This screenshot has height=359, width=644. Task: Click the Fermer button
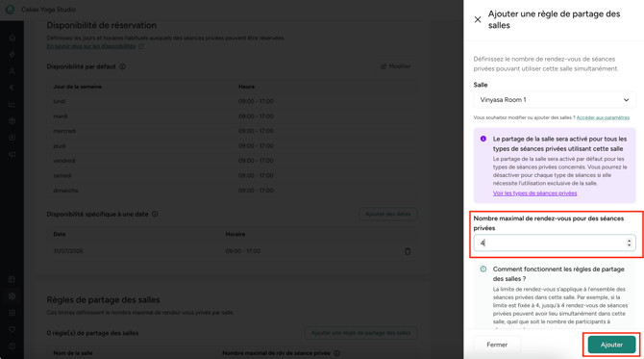(x=497, y=345)
